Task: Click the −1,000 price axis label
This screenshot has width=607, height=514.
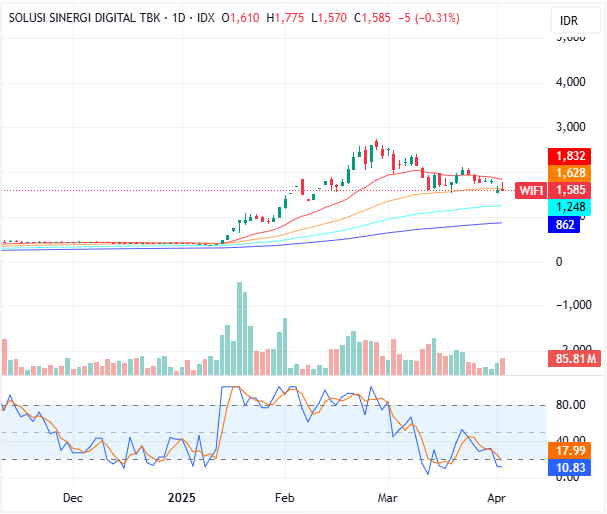Action: tap(574, 305)
